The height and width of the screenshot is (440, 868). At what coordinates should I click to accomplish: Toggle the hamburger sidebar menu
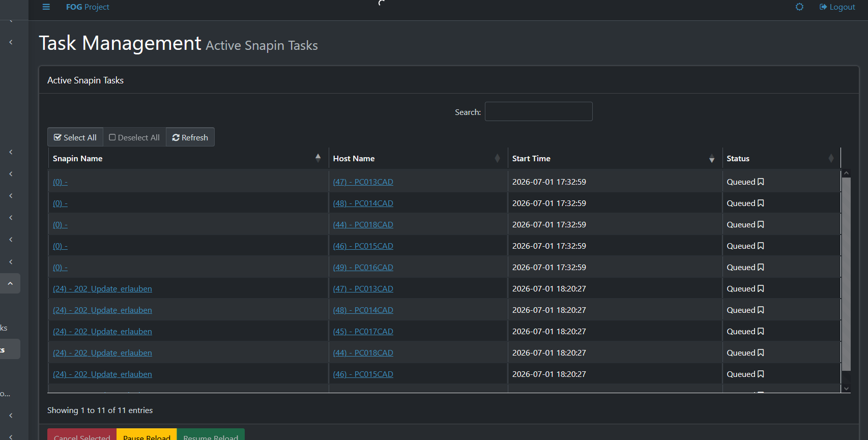click(46, 7)
